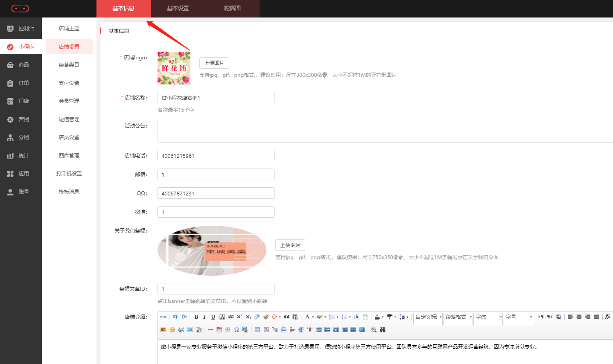613x364 pixels.
Task: Open font color dropdown arrow
Action: 313,317
